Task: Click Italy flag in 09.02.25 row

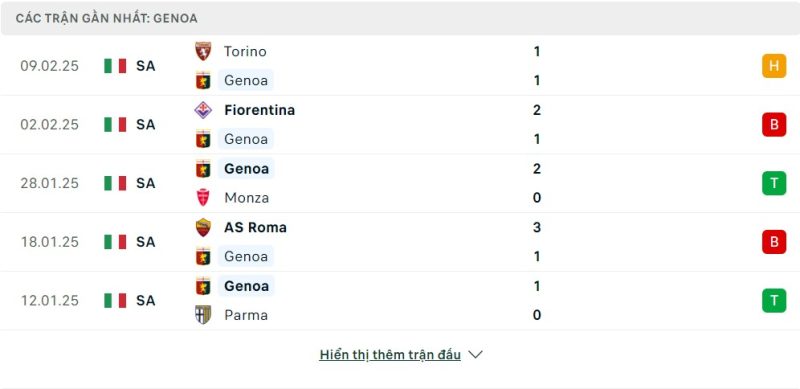Action: pos(115,66)
